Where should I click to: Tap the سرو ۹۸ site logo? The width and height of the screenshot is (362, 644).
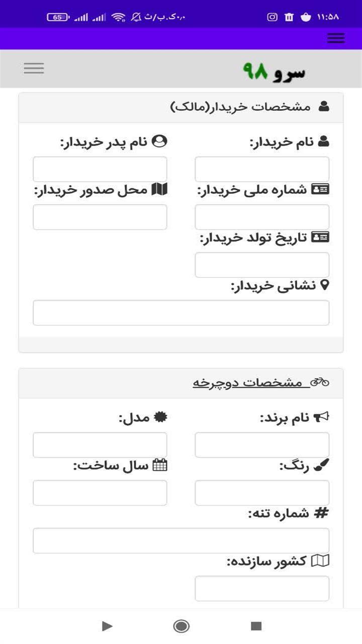274,71
